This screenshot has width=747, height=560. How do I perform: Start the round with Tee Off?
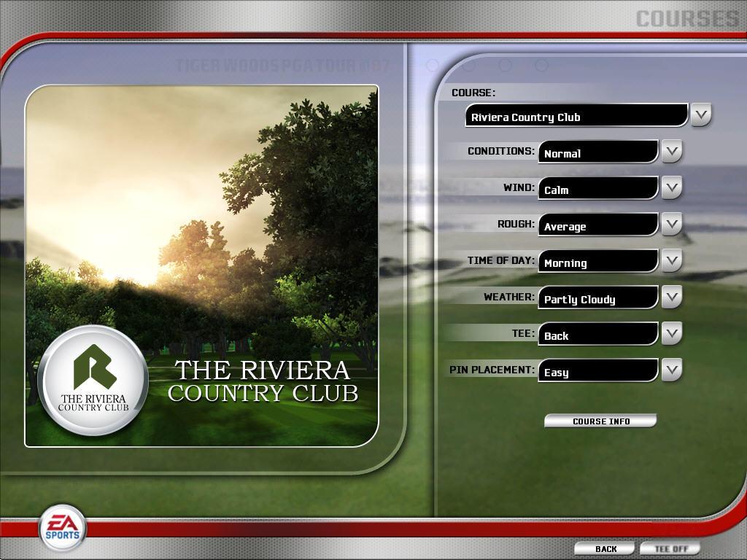[x=671, y=548]
